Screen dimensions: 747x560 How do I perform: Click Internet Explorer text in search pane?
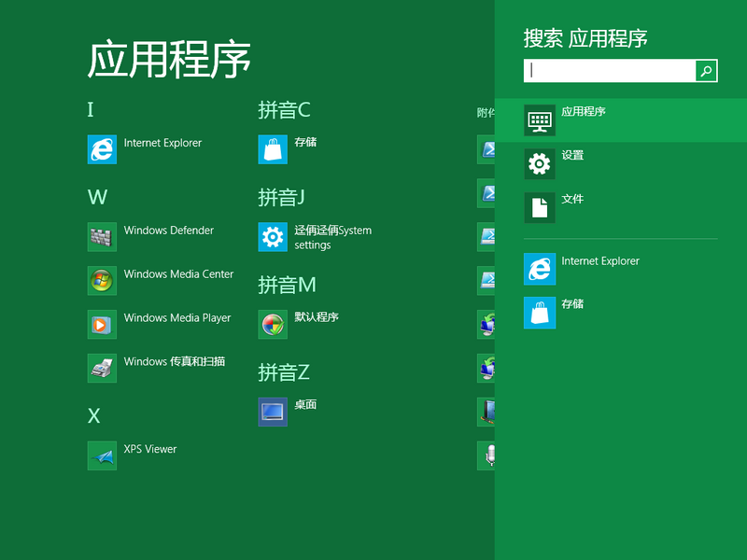point(600,261)
